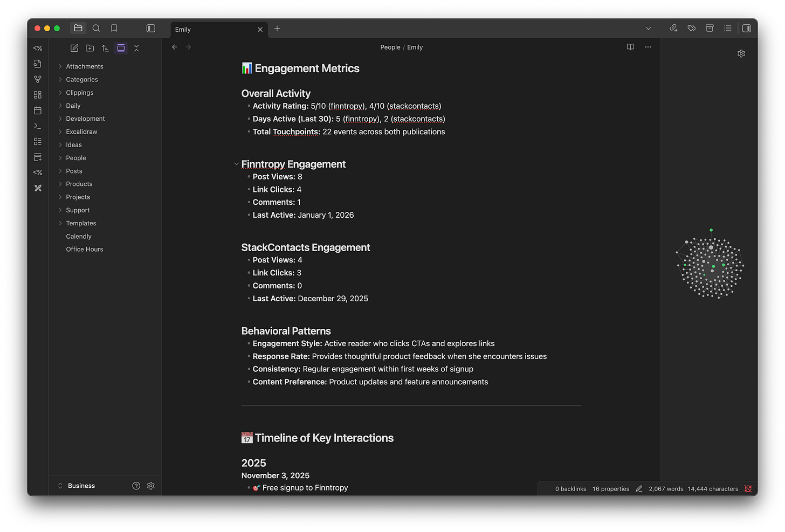Open the outline list panel icon
785x532 pixels.
point(728,28)
